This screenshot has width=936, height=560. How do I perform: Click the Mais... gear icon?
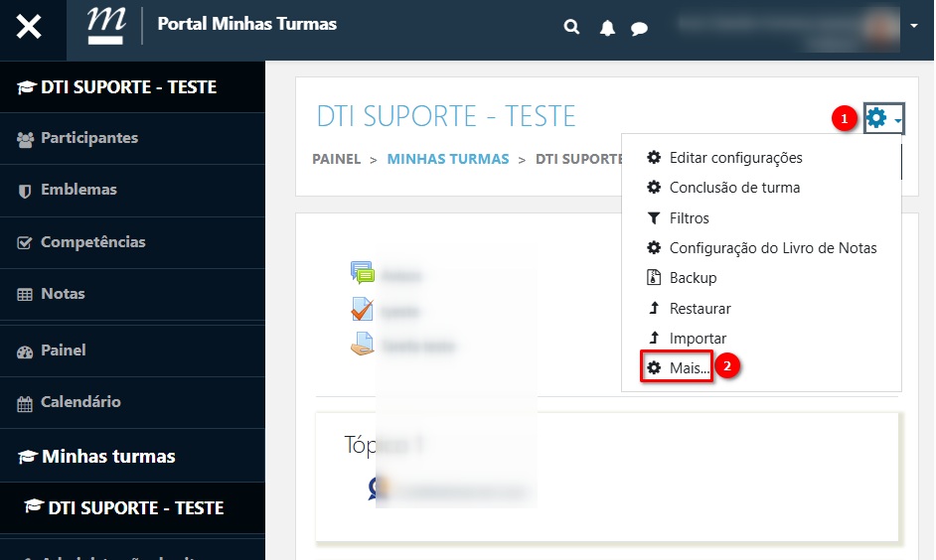(654, 367)
